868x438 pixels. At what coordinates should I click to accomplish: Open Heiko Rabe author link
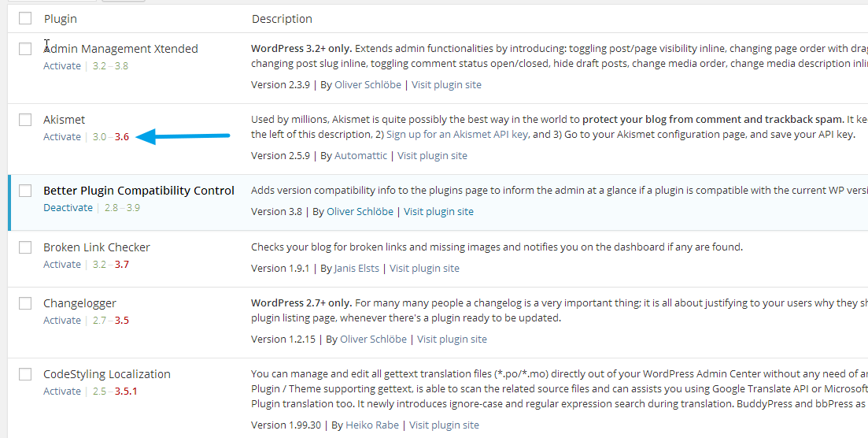[x=371, y=425]
